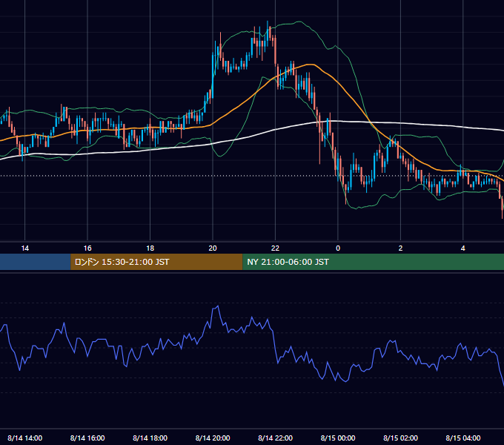
Task: Click the 8/15 04:00 date label
Action: pos(462,438)
